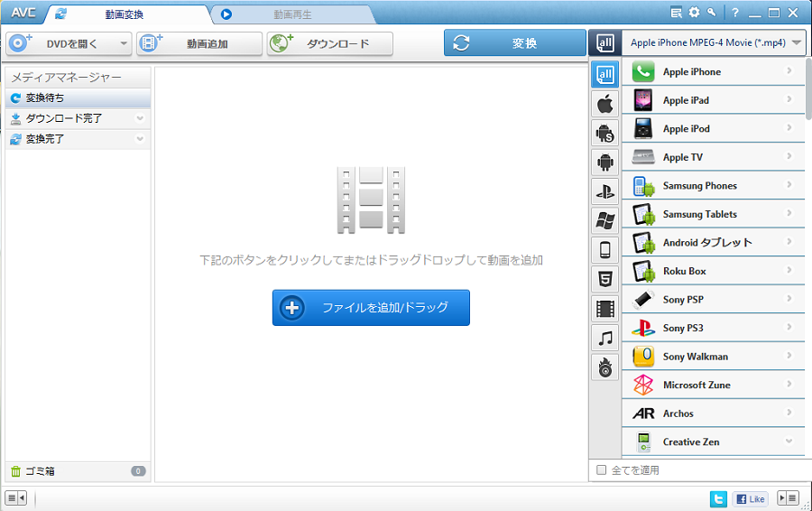
Task: Choose Apple TV from the device list
Action: click(x=713, y=157)
